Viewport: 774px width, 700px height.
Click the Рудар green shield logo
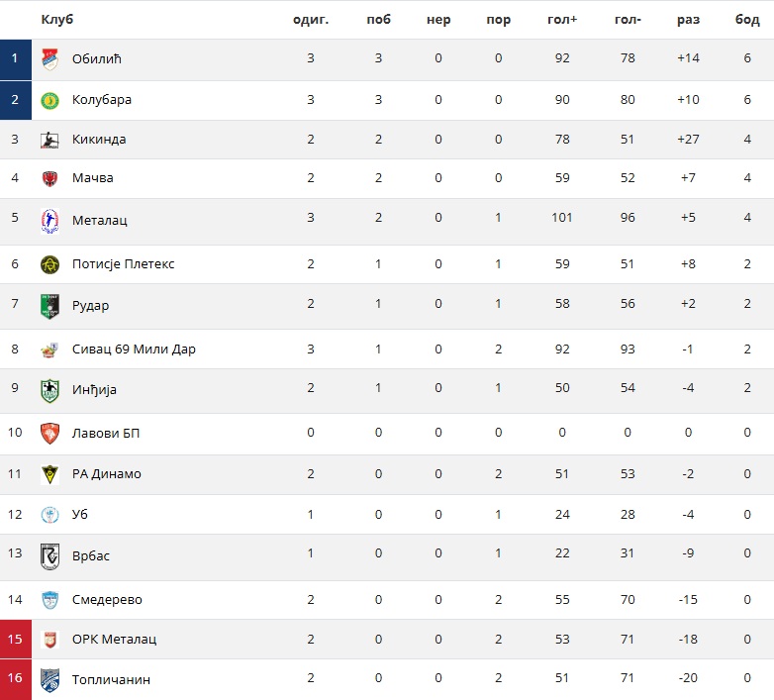(x=49, y=306)
